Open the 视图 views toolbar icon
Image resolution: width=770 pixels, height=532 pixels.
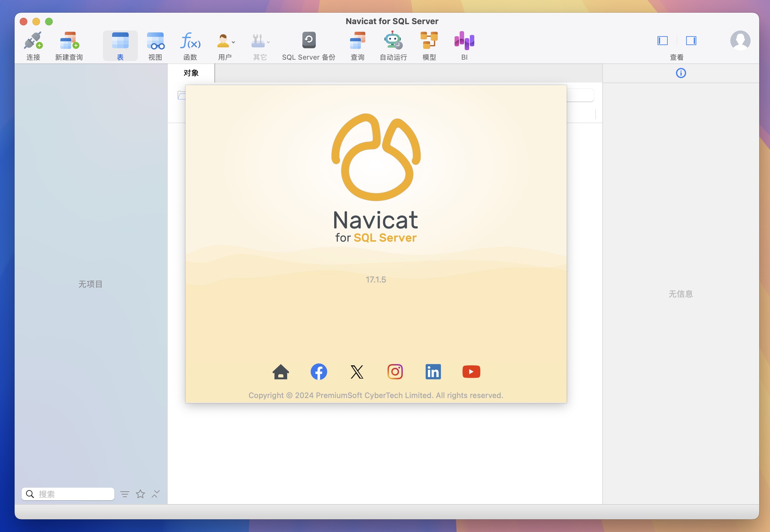point(155,40)
